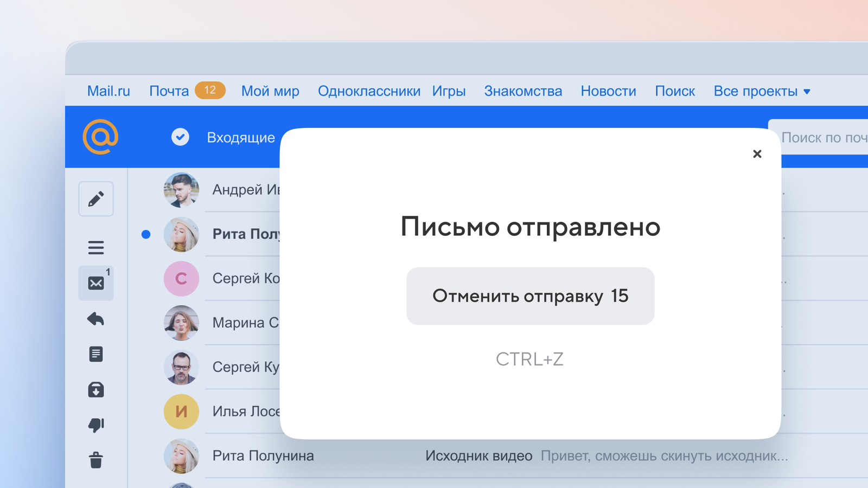Open the Игры menu item
868x488 pixels.
coord(449,91)
